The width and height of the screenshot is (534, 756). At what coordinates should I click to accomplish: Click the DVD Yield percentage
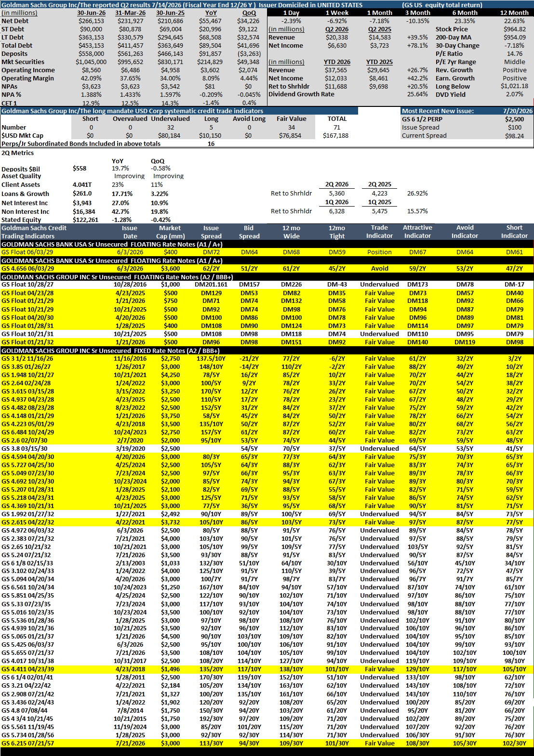515,95
